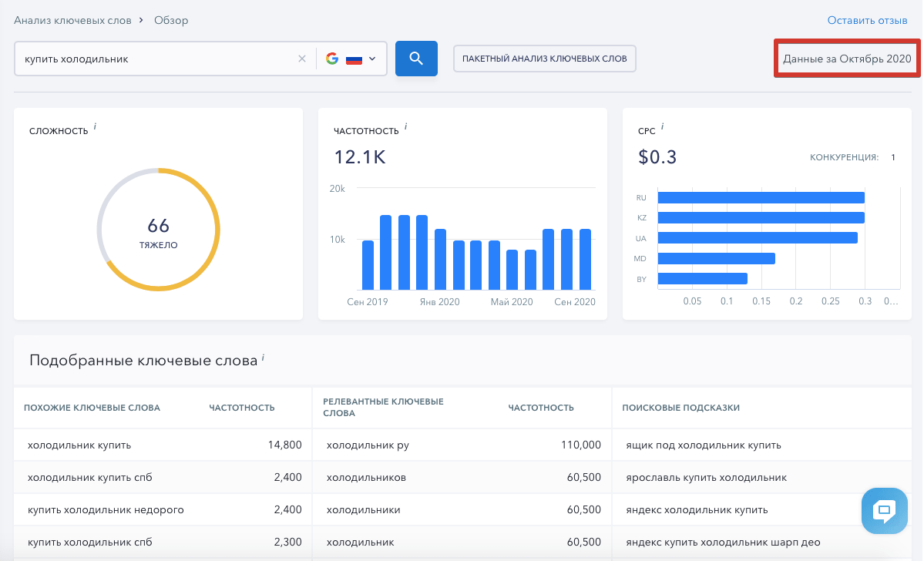This screenshot has height=561, width=924.
Task: Click Частотность header next to Похожие ключевые слова
Action: tap(242, 408)
